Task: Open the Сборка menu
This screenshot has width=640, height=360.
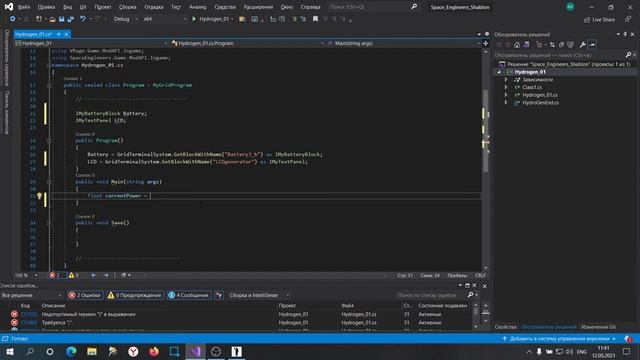Action: (x=127, y=7)
